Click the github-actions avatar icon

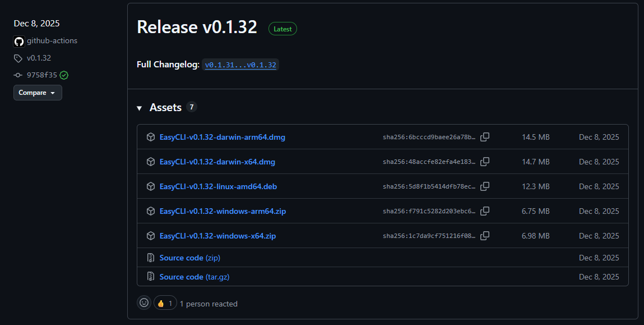[19, 41]
